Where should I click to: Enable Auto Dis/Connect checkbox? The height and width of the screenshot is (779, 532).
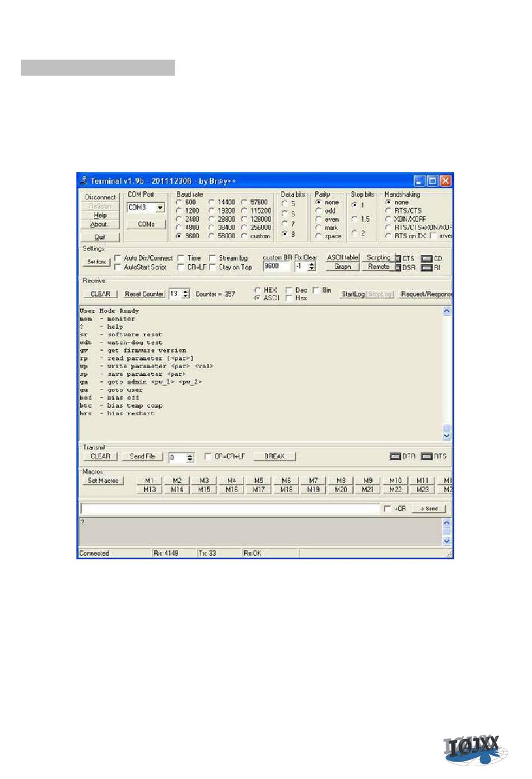pyautogui.click(x=118, y=258)
